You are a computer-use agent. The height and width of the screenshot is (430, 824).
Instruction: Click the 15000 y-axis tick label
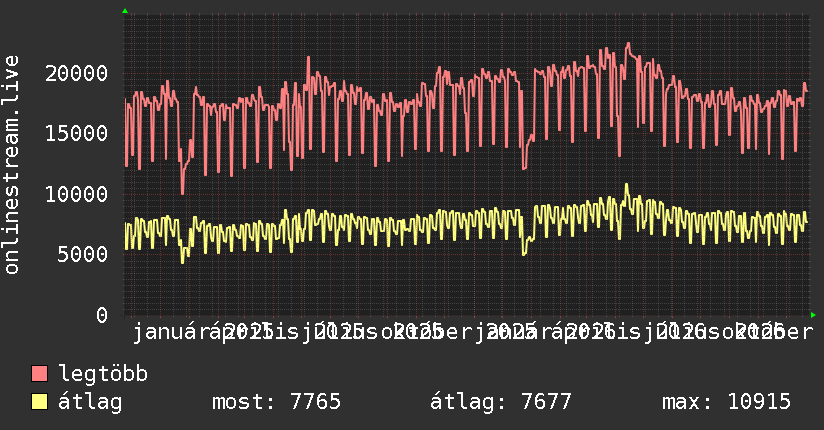[x=77, y=134]
